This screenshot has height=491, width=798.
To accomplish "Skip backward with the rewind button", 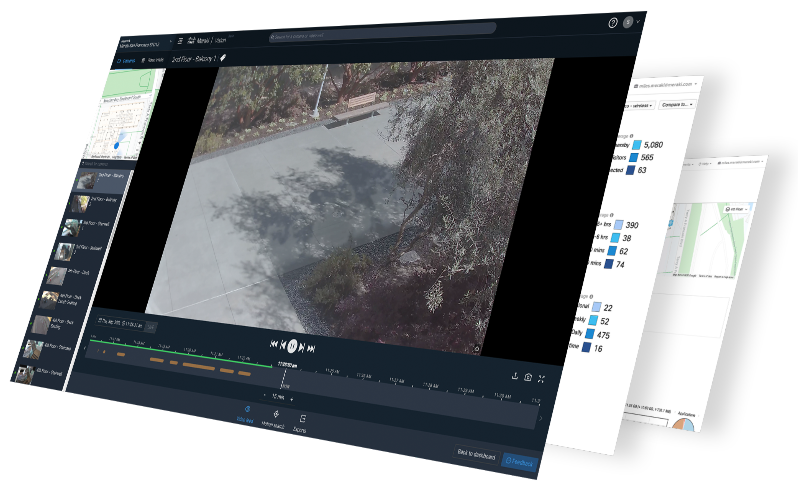I will click(274, 344).
